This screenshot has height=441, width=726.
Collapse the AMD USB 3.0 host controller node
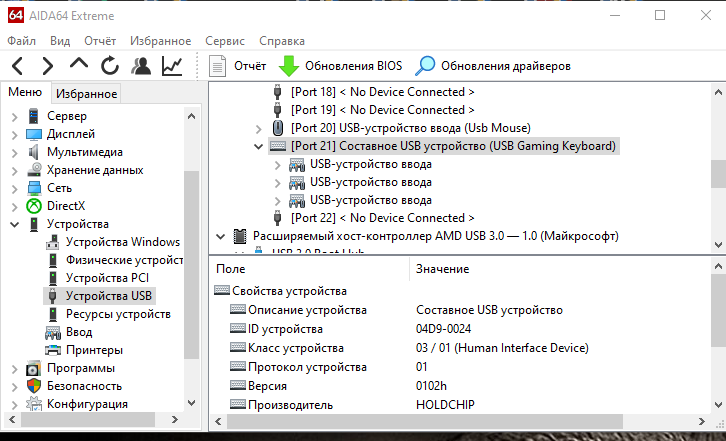click(x=220, y=237)
